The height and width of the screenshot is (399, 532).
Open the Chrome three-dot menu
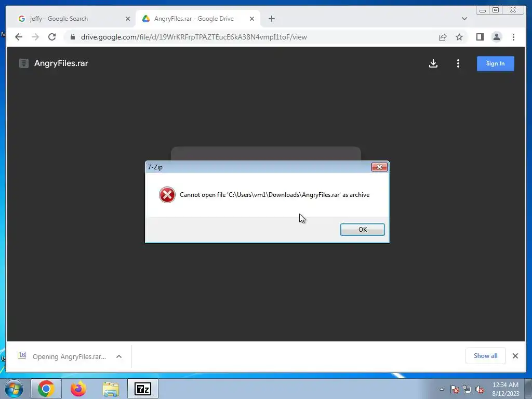click(x=513, y=37)
